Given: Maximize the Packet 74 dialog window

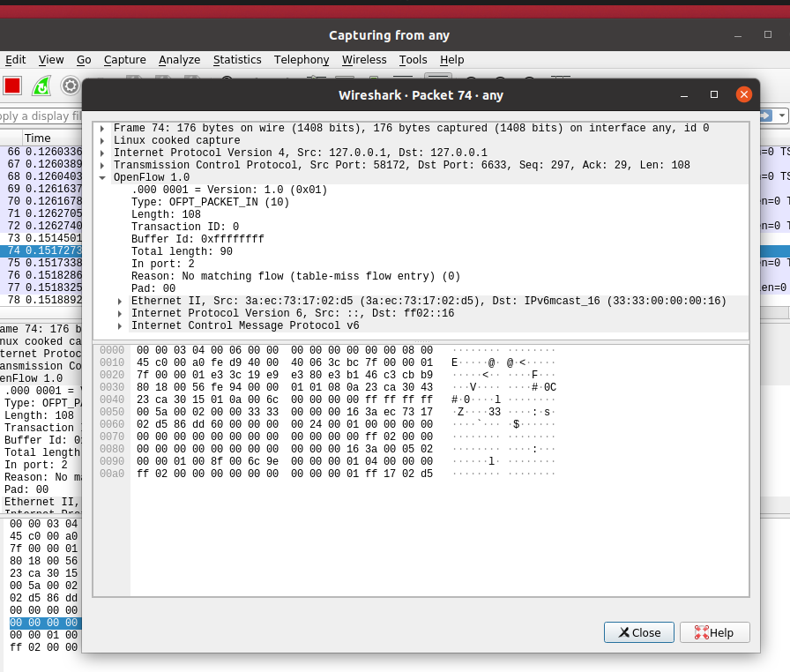Looking at the screenshot, I should 714,94.
